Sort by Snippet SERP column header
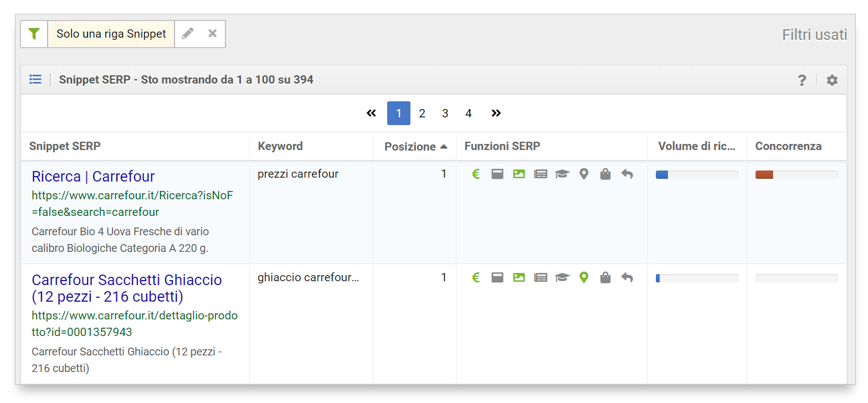 [65, 146]
